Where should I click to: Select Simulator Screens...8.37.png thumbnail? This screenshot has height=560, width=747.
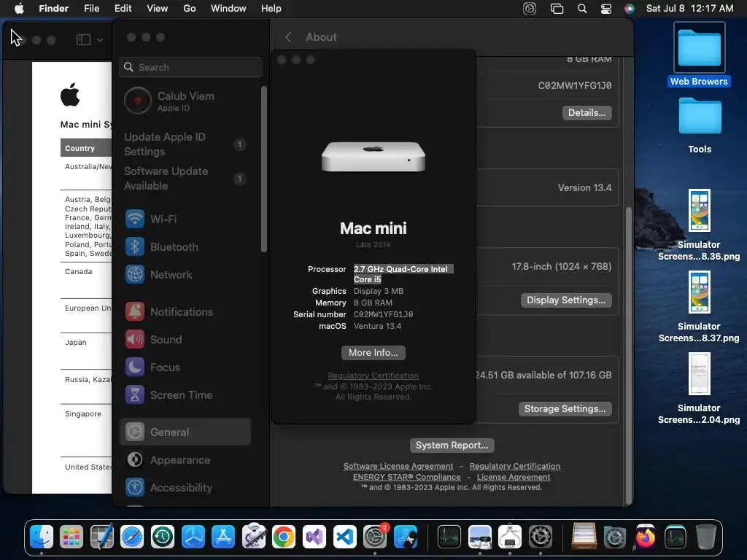[700, 292]
